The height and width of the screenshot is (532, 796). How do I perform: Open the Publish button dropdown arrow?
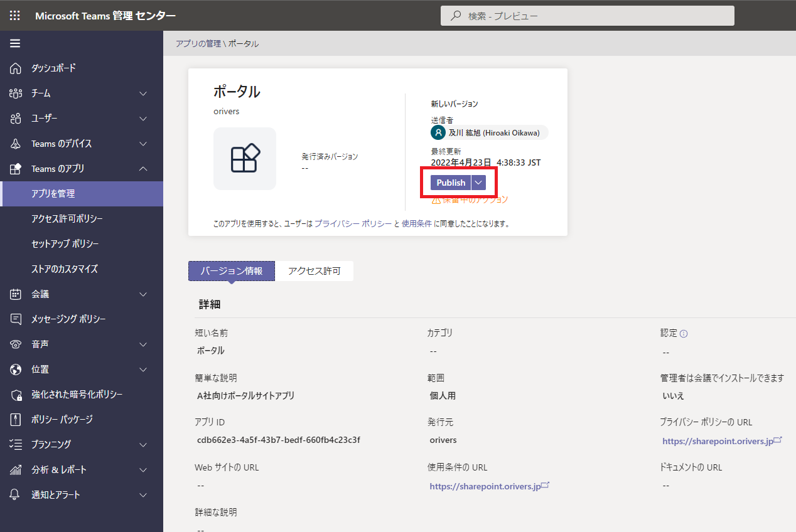coord(478,183)
